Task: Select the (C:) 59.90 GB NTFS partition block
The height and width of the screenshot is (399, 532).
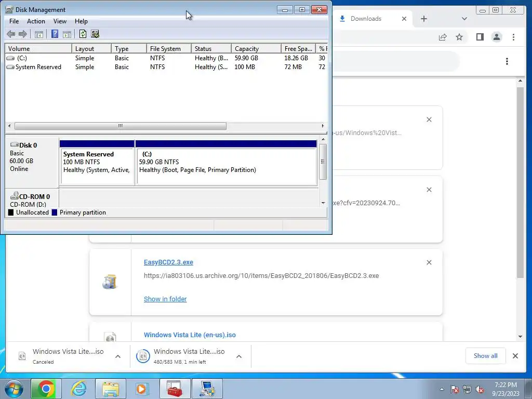Action: coord(226,163)
